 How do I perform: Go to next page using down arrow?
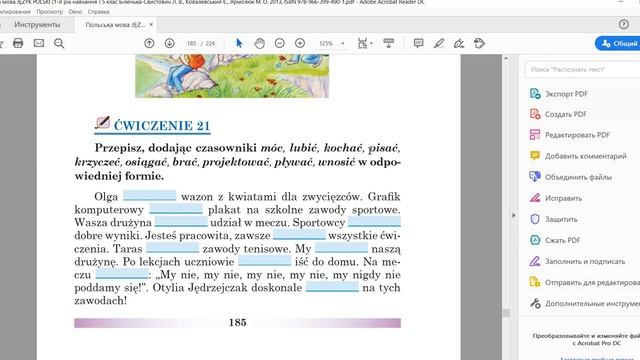[169, 43]
